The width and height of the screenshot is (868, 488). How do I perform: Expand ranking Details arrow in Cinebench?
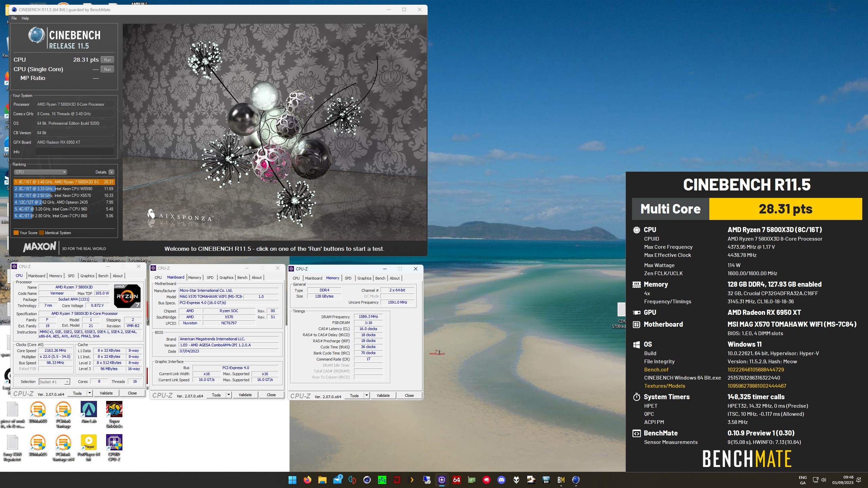111,172
